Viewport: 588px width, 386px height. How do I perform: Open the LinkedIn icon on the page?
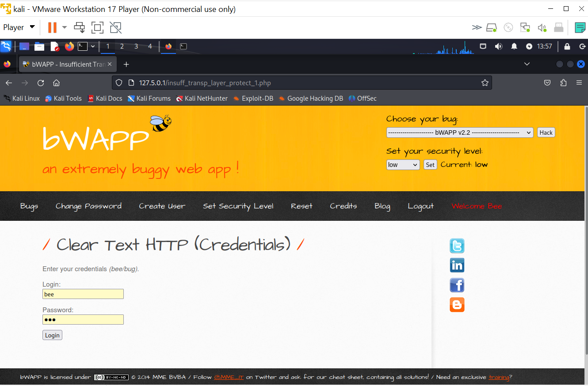(457, 265)
